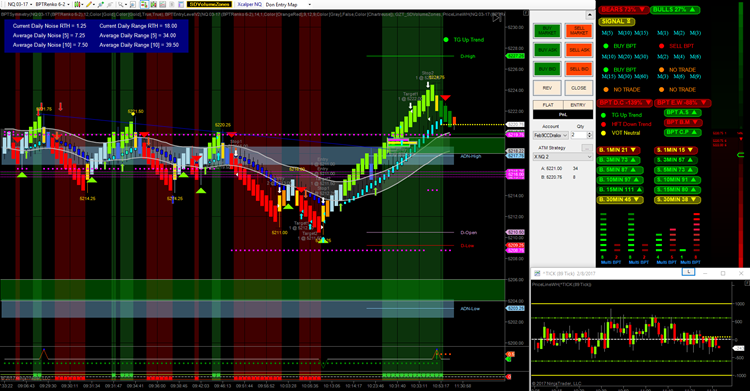Click the candlestick bar style icon
The width and height of the screenshot is (750, 391).
point(77,4)
